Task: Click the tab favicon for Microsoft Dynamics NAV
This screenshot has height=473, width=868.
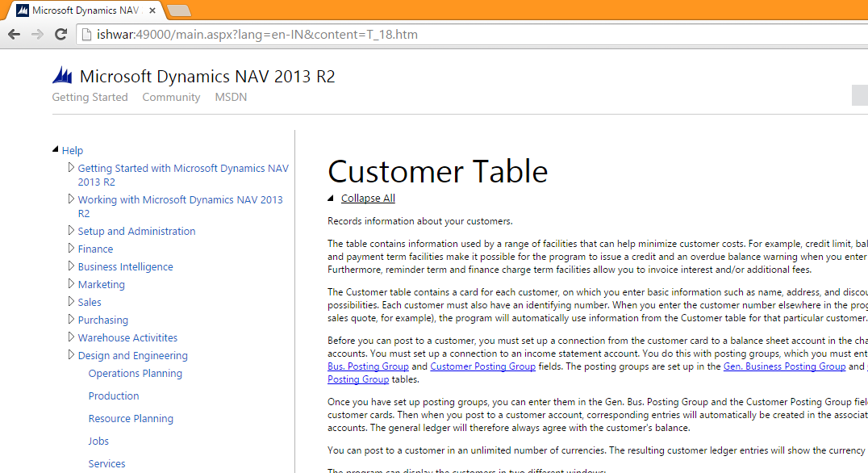Action: pyautogui.click(x=23, y=10)
